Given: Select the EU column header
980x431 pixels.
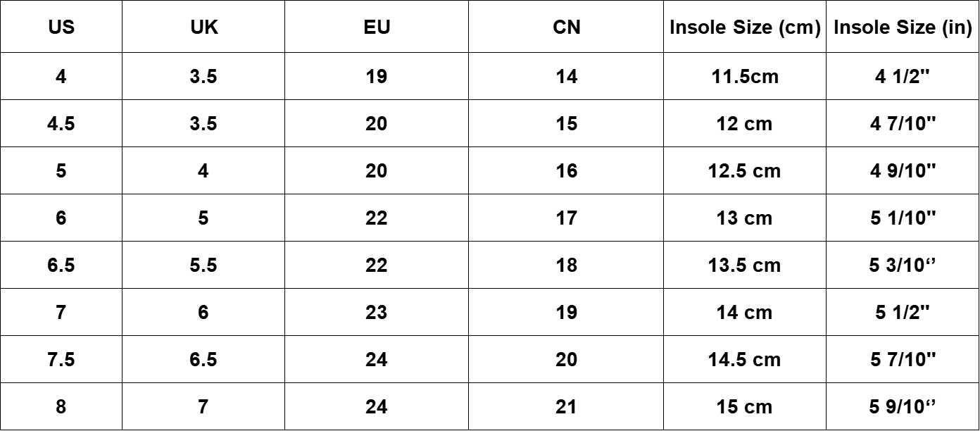Looking at the screenshot, I should [377, 28].
